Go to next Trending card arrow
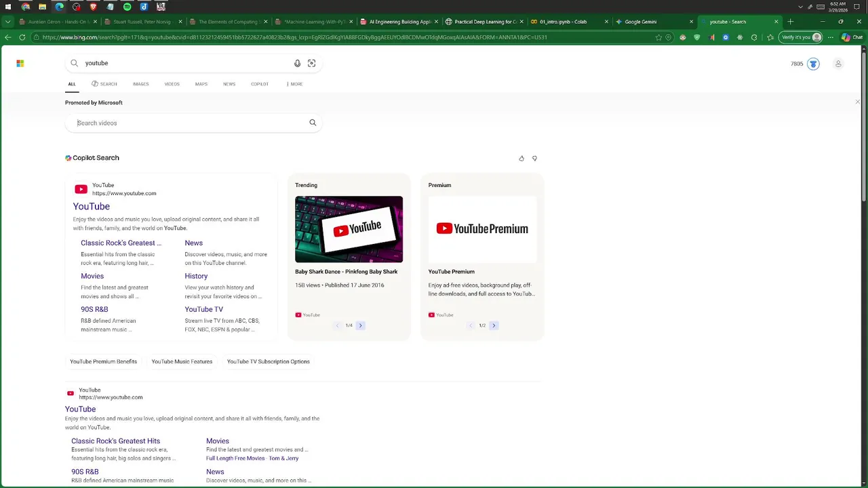The width and height of the screenshot is (868, 488). [360, 325]
